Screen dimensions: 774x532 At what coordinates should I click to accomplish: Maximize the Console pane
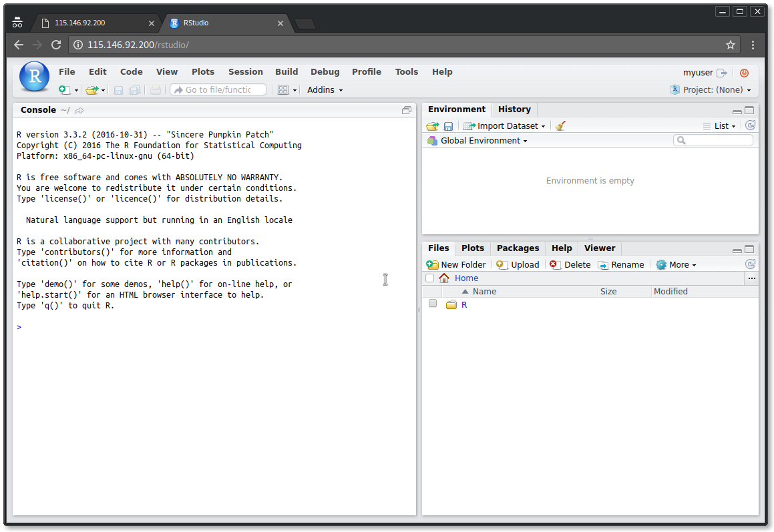(x=407, y=109)
